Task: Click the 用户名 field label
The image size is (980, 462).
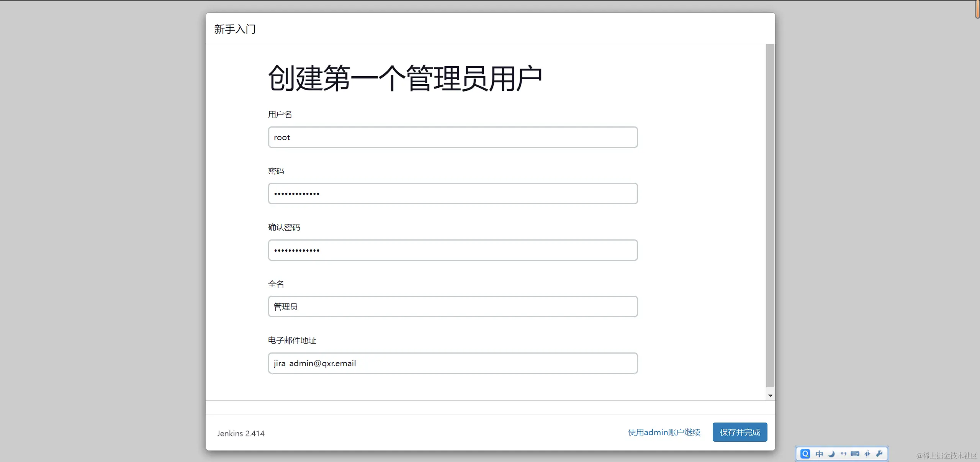Action: pos(280,115)
